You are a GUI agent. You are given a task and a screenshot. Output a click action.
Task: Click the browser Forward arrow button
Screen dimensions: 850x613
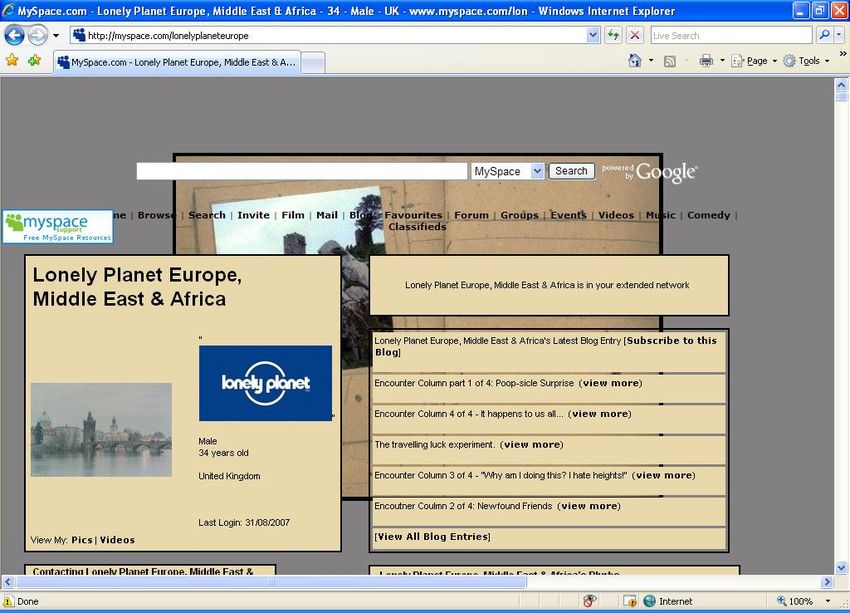(x=37, y=36)
